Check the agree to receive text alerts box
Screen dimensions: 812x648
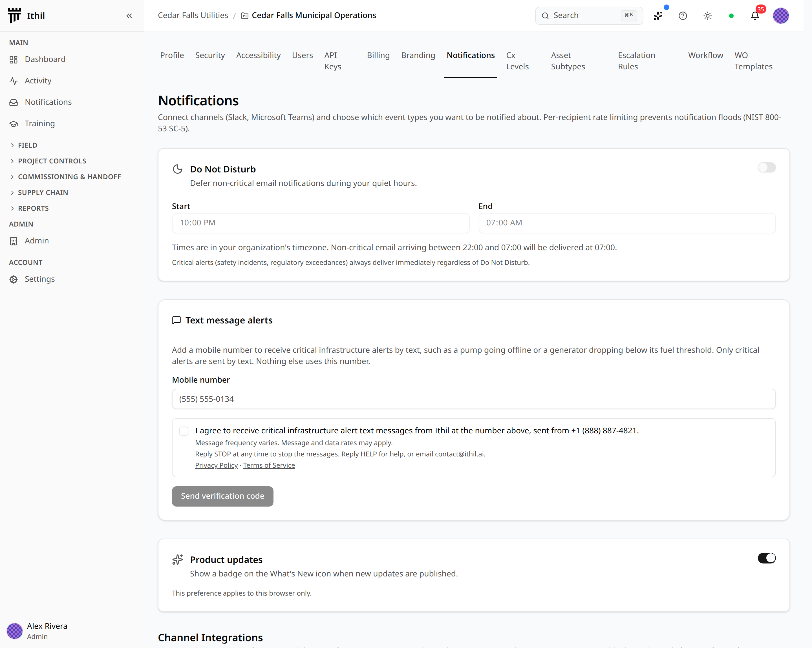(x=184, y=431)
